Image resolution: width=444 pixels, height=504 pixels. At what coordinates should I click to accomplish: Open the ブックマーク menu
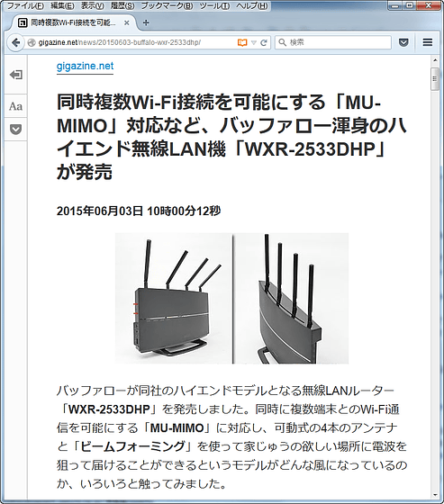167,5
